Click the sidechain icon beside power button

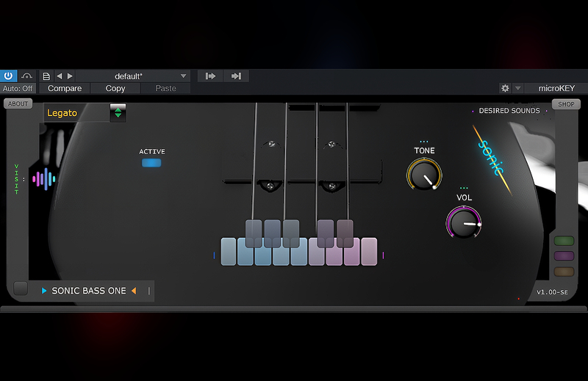[x=27, y=76]
